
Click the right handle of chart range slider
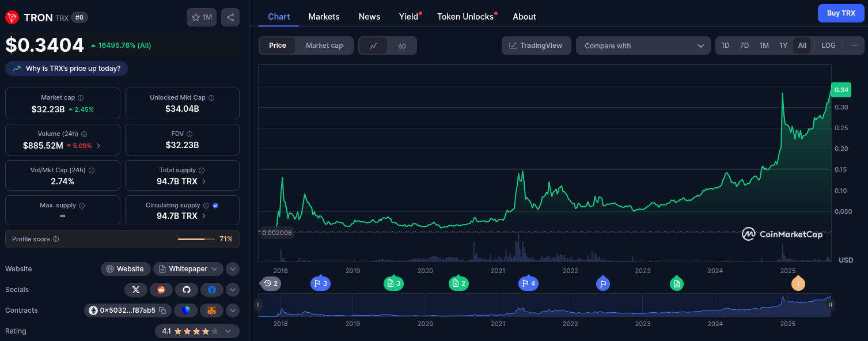(x=831, y=305)
